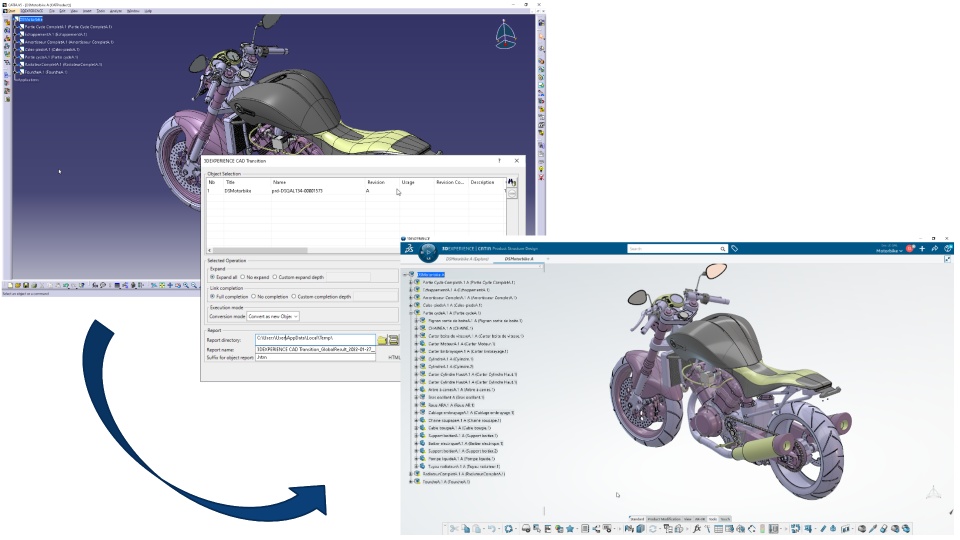Expand the RadiateurComplet node in 3DEXPERIENCE tree

tap(410, 474)
